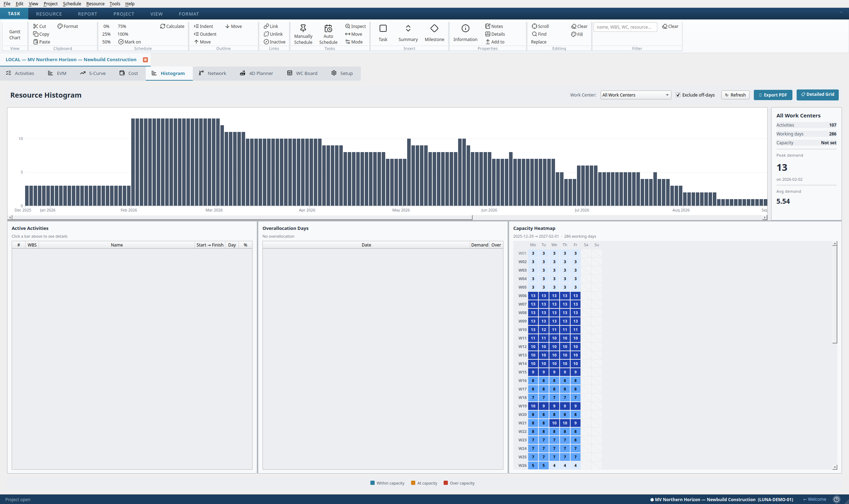The height and width of the screenshot is (504, 849).
Task: Outdent the selected task
Action: click(x=205, y=34)
